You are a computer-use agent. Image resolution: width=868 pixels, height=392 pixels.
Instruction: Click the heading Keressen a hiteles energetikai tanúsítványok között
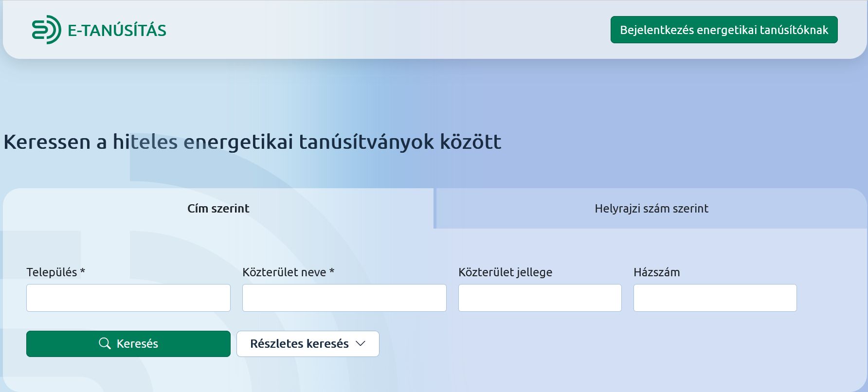[252, 142]
